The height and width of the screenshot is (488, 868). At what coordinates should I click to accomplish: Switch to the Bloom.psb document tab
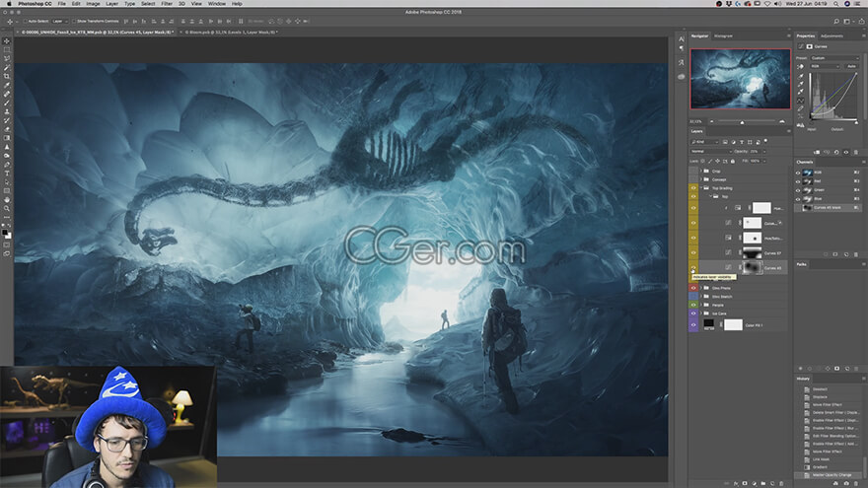click(x=232, y=33)
